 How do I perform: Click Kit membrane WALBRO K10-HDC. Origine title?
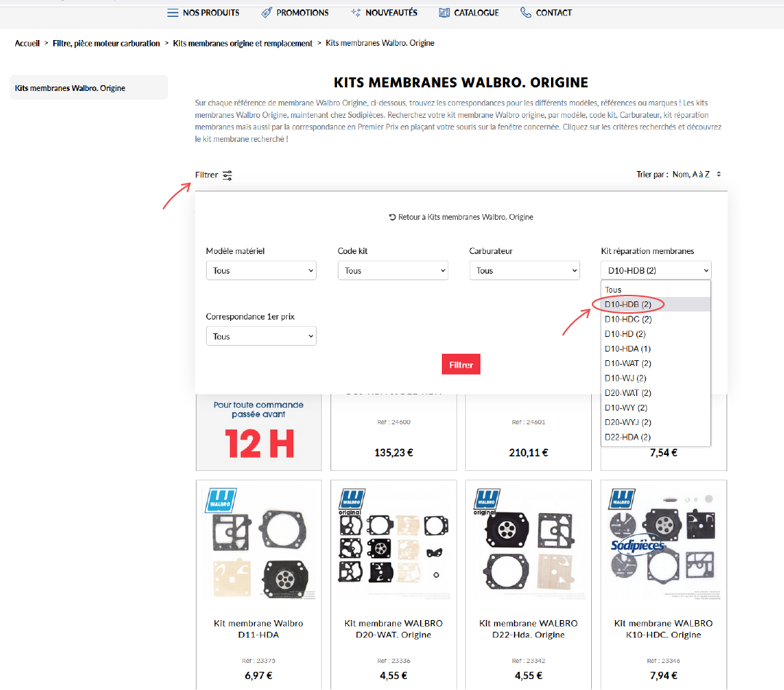[663, 629]
